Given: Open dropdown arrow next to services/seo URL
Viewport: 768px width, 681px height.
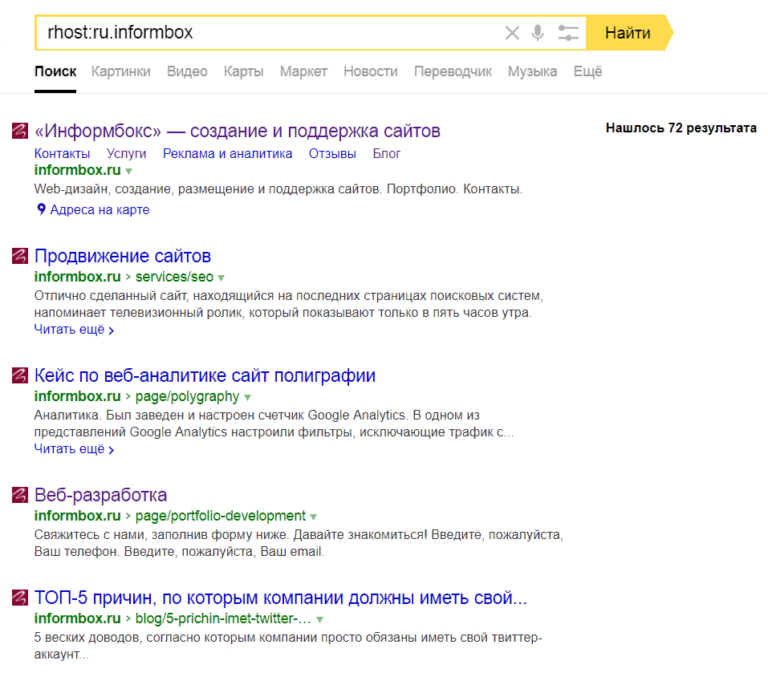Looking at the screenshot, I should [x=222, y=278].
